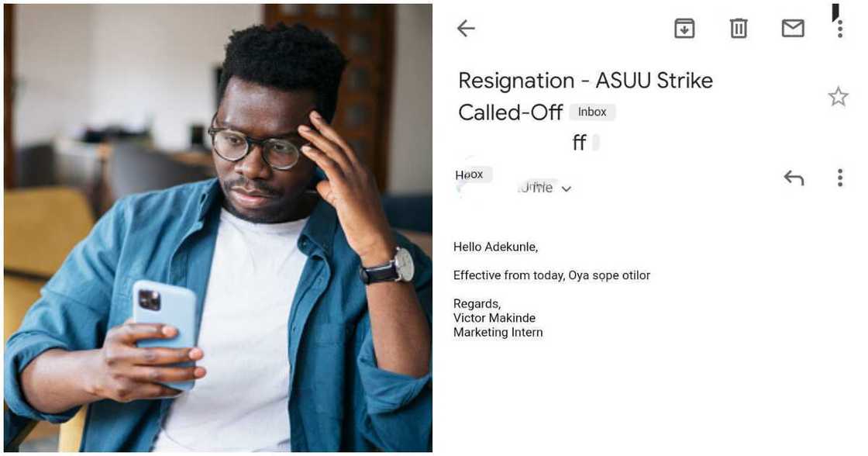868x456 pixels.
Task: Go back using the back arrow
Action: click(x=466, y=29)
